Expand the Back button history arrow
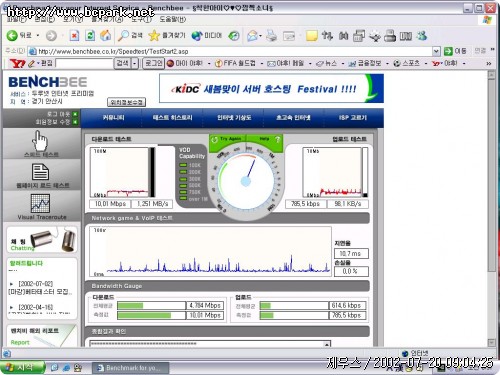 point(38,35)
